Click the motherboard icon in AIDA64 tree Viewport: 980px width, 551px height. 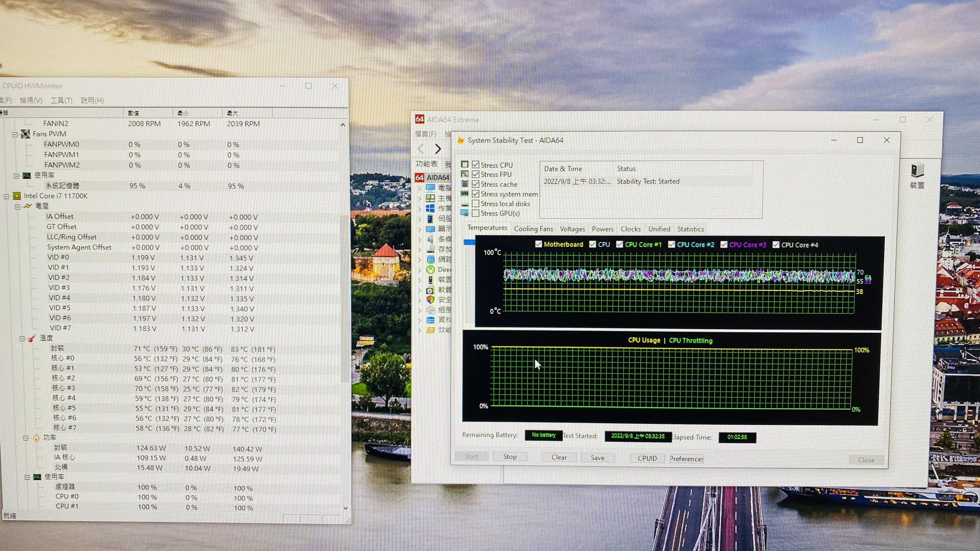pos(430,198)
